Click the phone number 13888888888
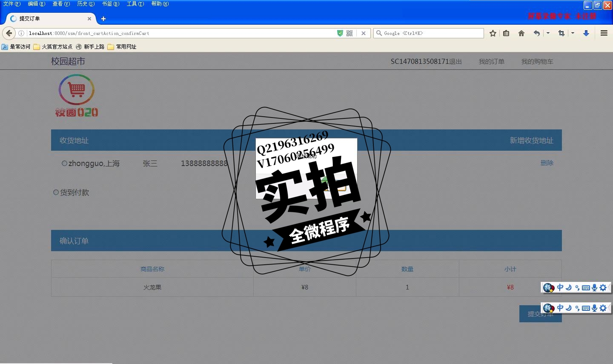613x364 pixels. pyautogui.click(x=204, y=163)
